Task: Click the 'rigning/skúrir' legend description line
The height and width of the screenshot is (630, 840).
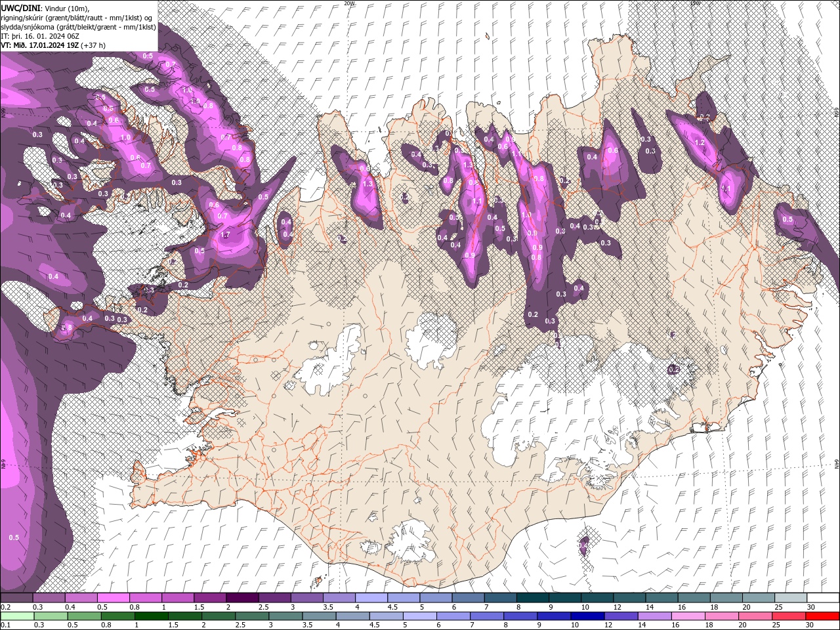Action: pyautogui.click(x=77, y=18)
